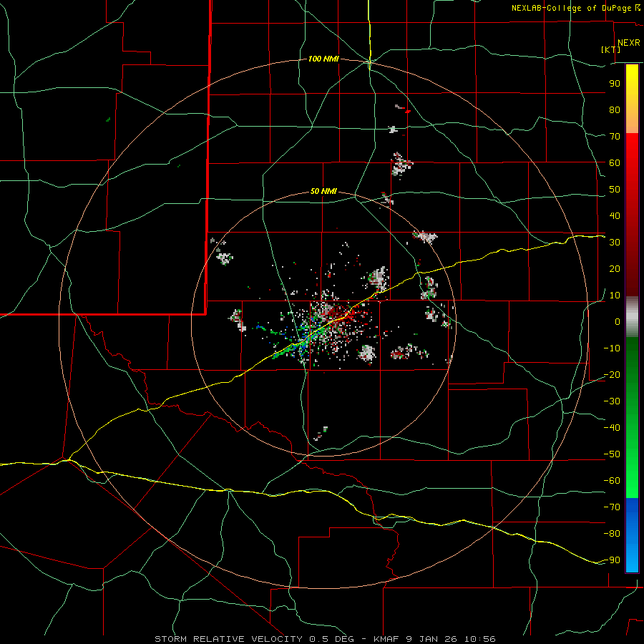Click the Storm Relative Velocity caption at bottom
Screen dimensions: 644x644
pyautogui.click(x=325, y=639)
